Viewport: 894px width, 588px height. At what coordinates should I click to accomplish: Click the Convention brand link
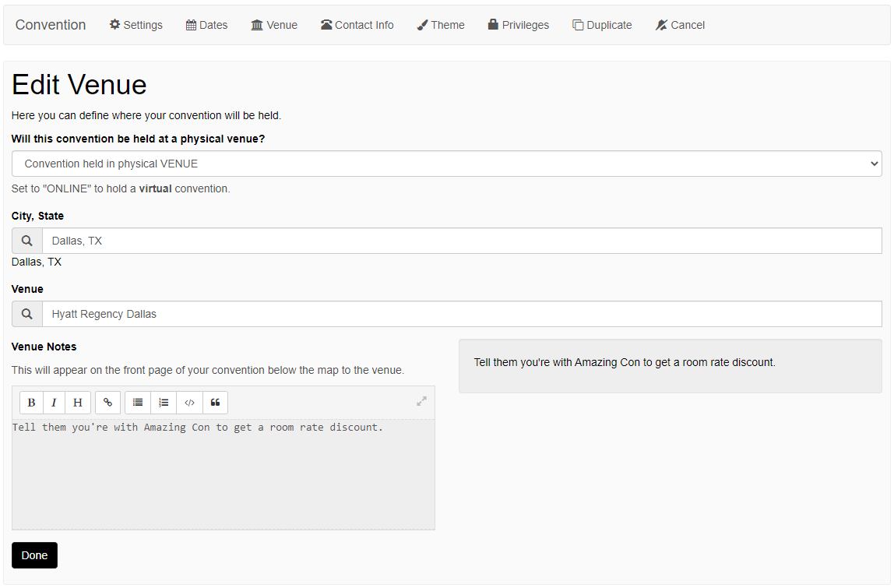(x=51, y=25)
